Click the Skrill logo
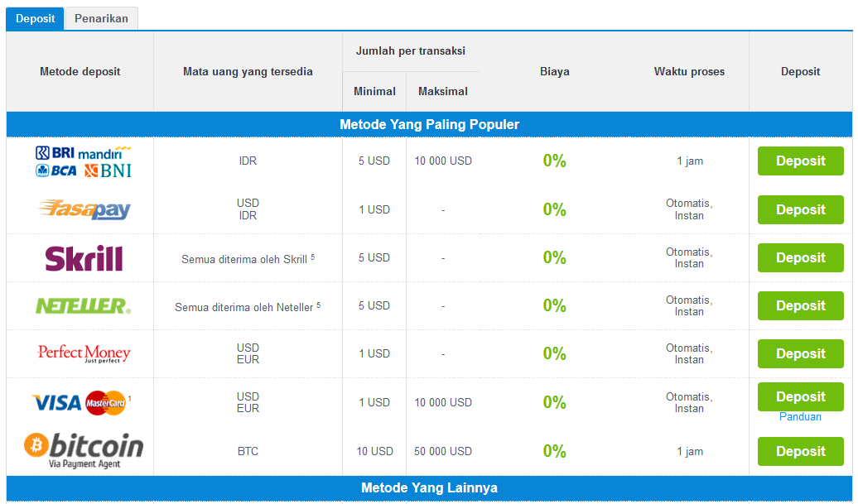Viewport: 858px width, 504px height. pyautogui.click(x=84, y=258)
